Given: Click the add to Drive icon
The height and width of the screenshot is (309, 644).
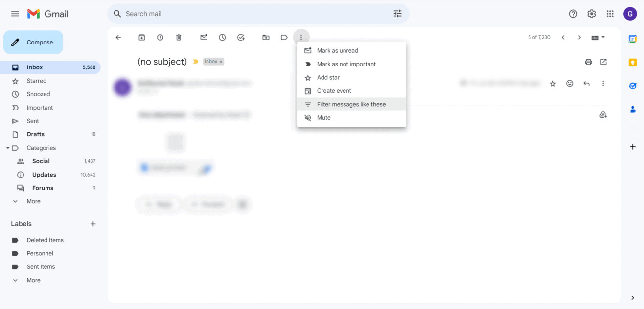Looking at the screenshot, I should point(603,115).
